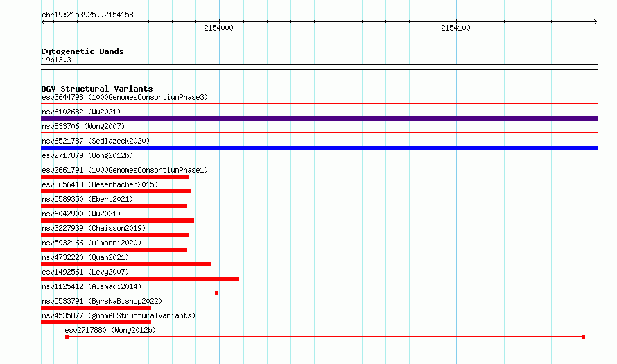This screenshot has width=617, height=364.
Task: Click the esv1492561 (Levy2007) label
Action: [85, 272]
